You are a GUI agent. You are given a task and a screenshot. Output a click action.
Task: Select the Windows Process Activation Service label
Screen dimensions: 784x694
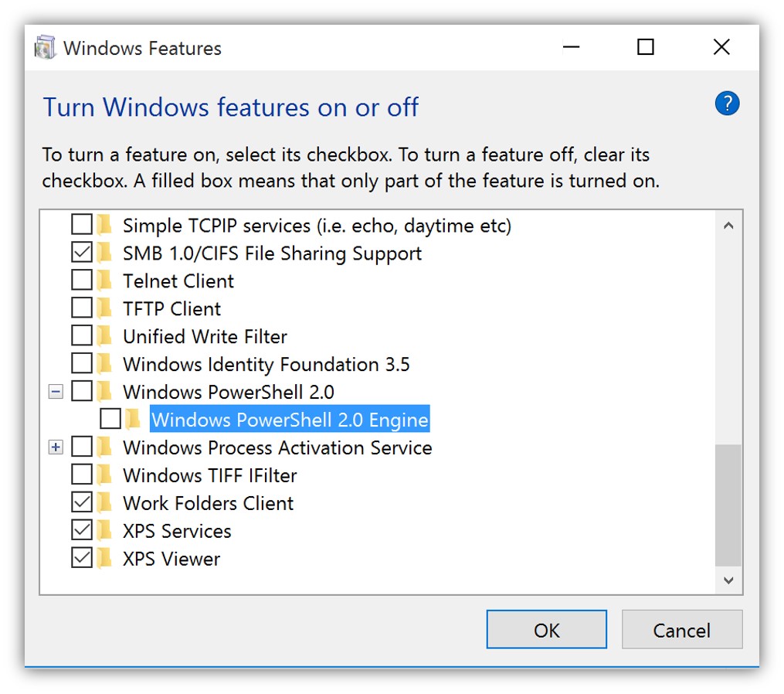(x=277, y=447)
